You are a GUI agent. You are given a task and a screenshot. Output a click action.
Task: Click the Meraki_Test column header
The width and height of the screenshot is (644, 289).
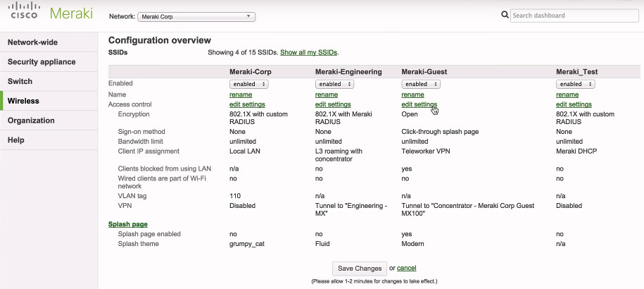click(576, 72)
